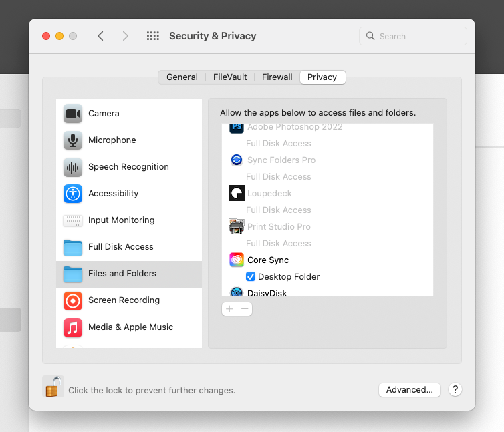Select the Accessibility privacy category
Viewport: 504px width, 432px height.
[113, 194]
